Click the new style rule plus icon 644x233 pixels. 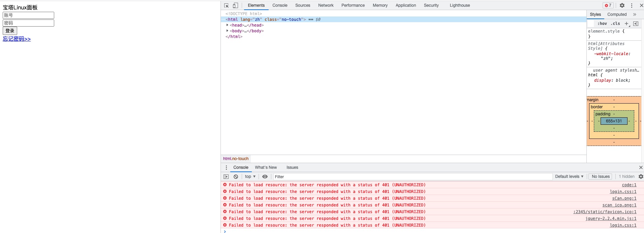pos(626,24)
